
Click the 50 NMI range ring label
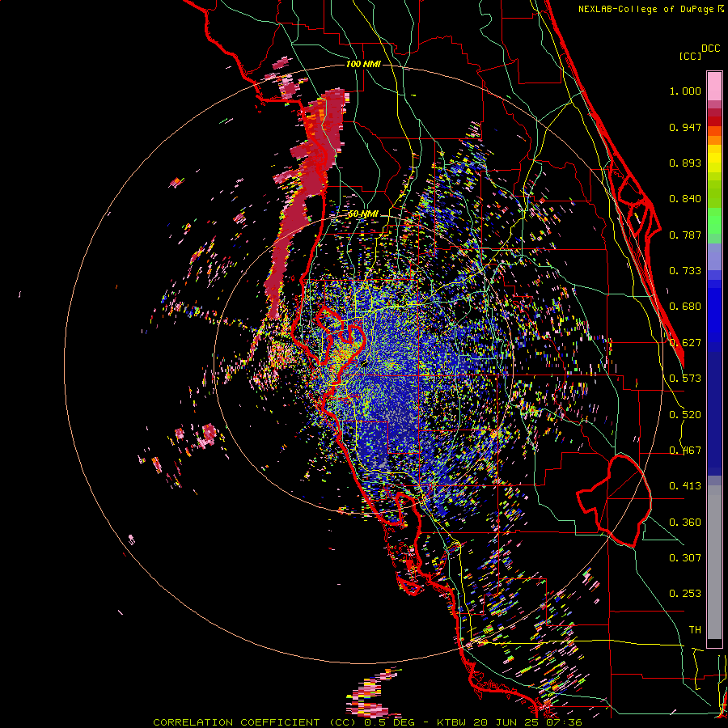(x=363, y=214)
